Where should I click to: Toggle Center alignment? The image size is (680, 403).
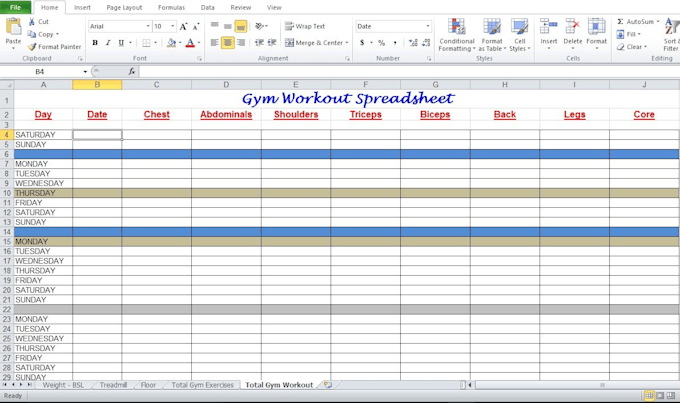[227, 43]
